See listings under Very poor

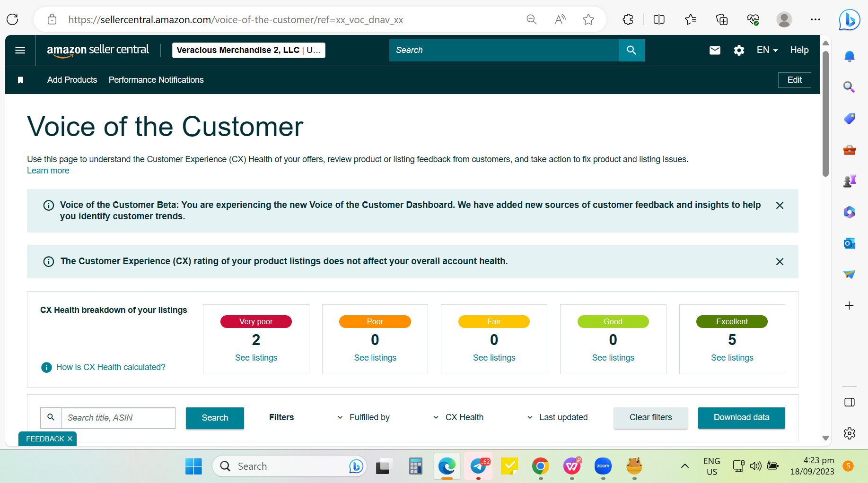point(256,358)
